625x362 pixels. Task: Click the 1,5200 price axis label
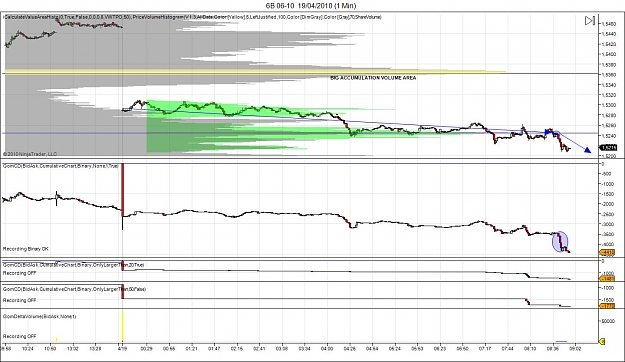[x=609, y=156]
